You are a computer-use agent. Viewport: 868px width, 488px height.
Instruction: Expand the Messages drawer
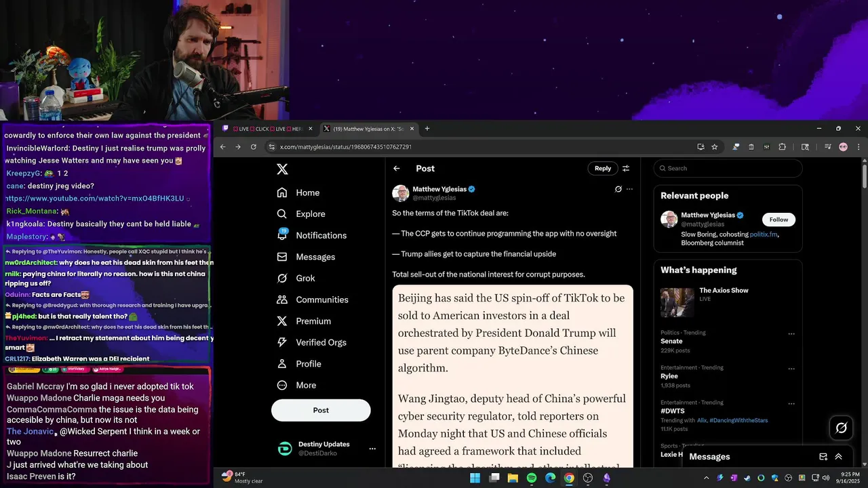pyautogui.click(x=839, y=457)
